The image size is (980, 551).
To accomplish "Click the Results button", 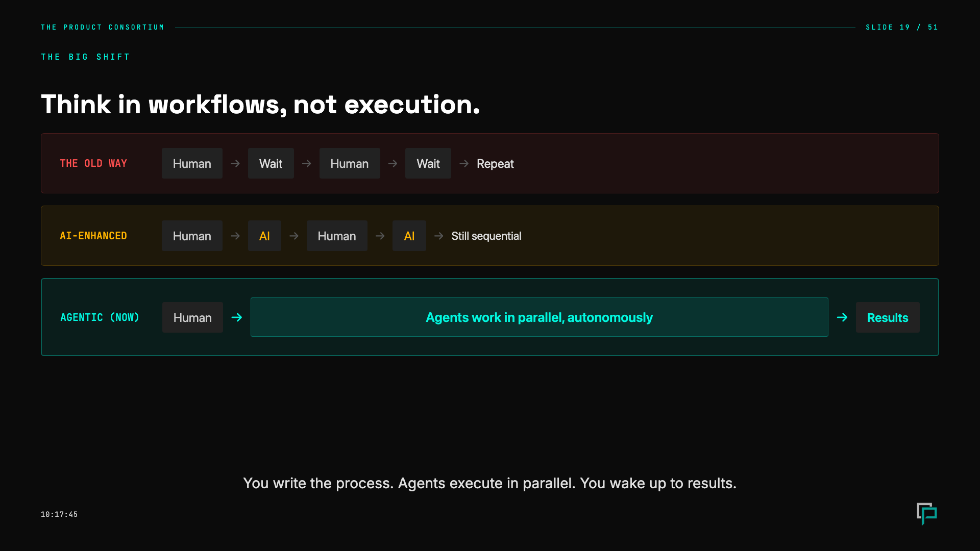I will point(888,317).
